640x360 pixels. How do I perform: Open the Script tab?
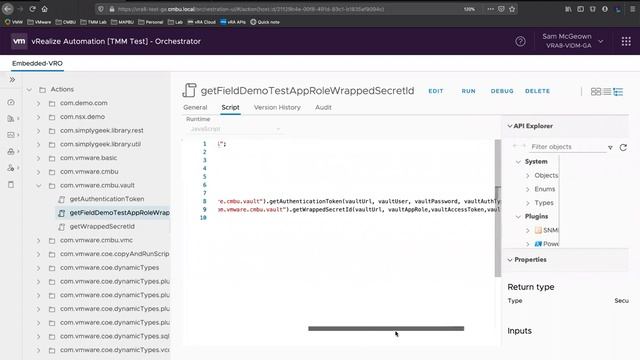230,107
